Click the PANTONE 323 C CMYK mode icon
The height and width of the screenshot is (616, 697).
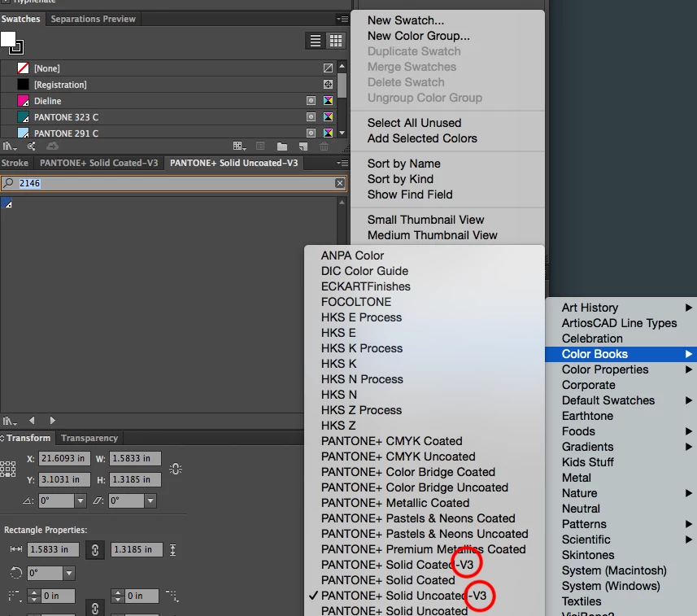[x=328, y=116]
